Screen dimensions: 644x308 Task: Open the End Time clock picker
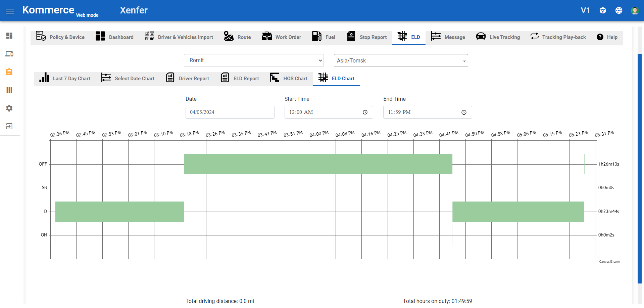[x=464, y=113]
